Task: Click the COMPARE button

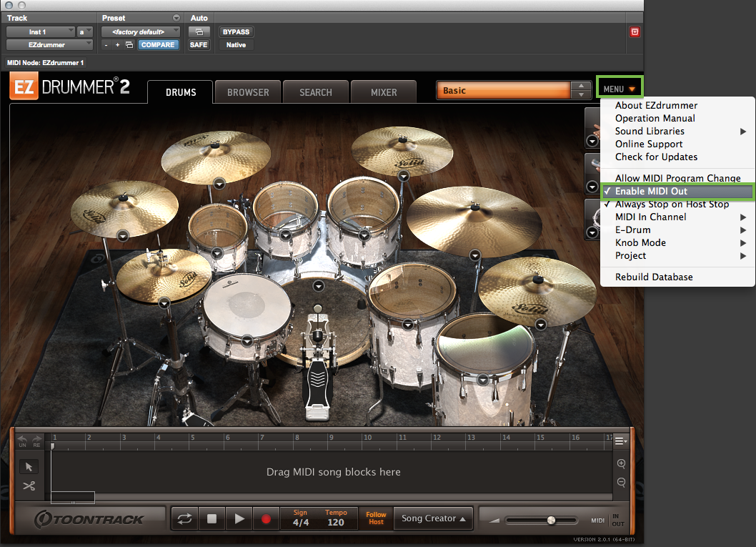Action: click(x=158, y=44)
